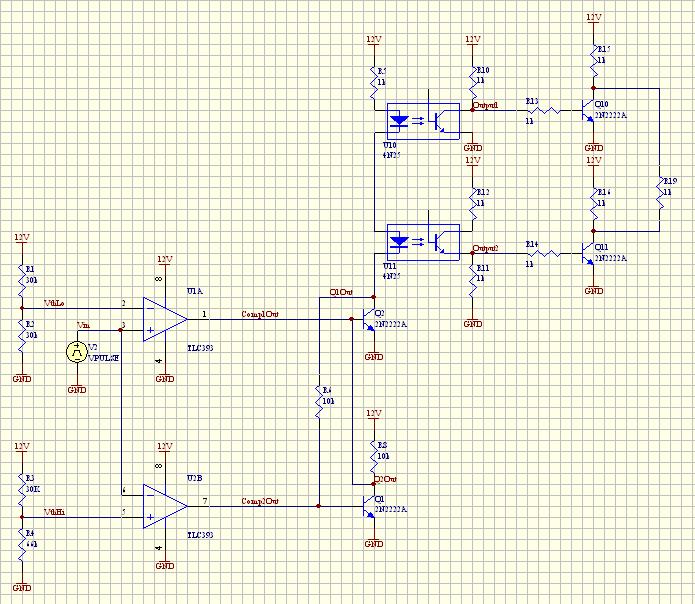
Task: Click the Vin net label
Action: pos(83,325)
